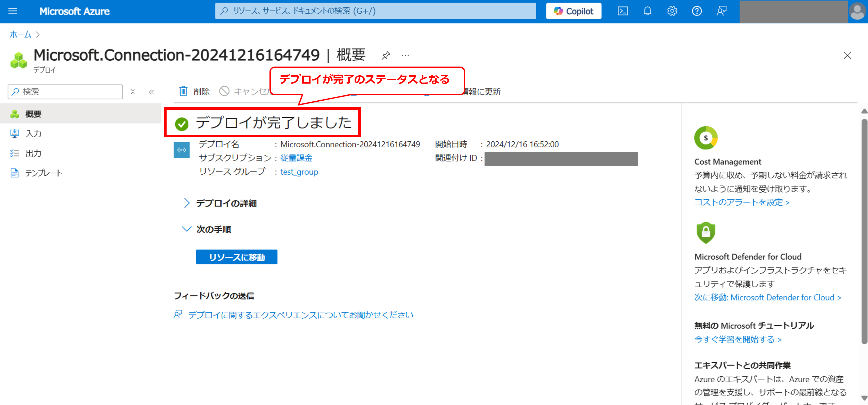Click the Microsoft Defender for Cloud shield icon
This screenshot has height=405, width=868.
pos(706,233)
